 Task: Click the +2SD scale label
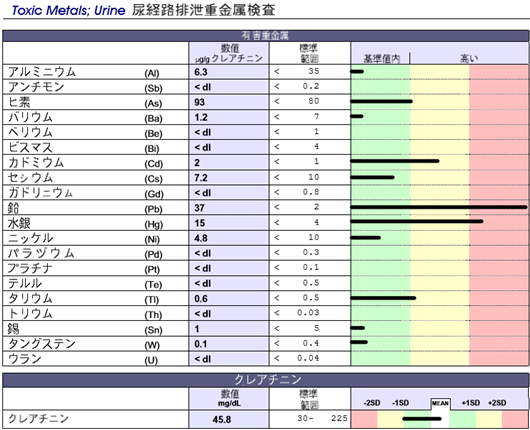(x=497, y=403)
